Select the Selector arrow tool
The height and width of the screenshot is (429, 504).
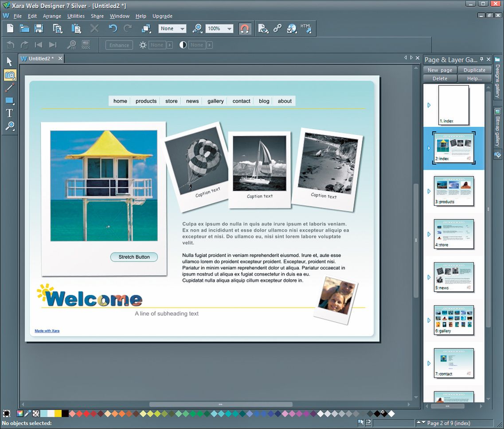click(x=9, y=61)
